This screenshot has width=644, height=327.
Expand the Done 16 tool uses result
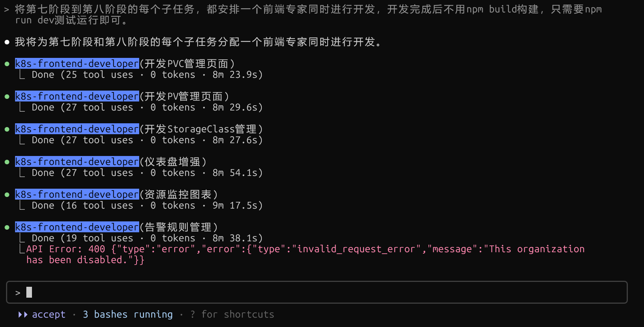(147, 206)
